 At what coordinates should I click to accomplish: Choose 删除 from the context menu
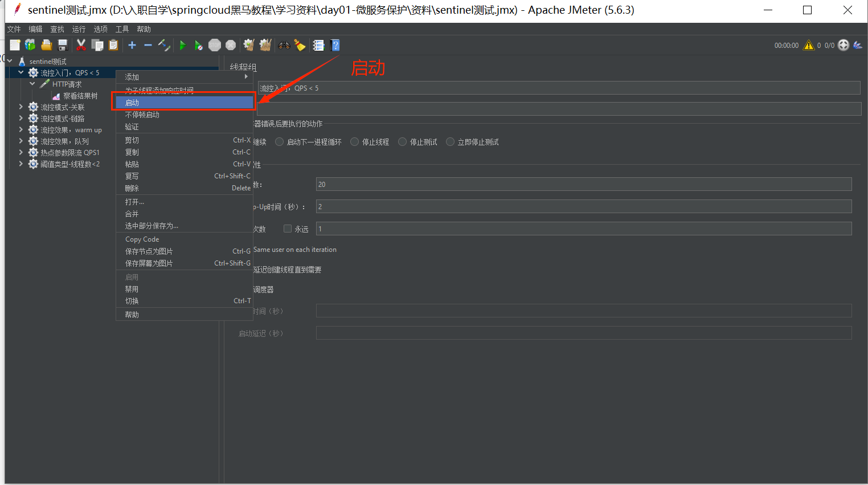tap(185, 188)
